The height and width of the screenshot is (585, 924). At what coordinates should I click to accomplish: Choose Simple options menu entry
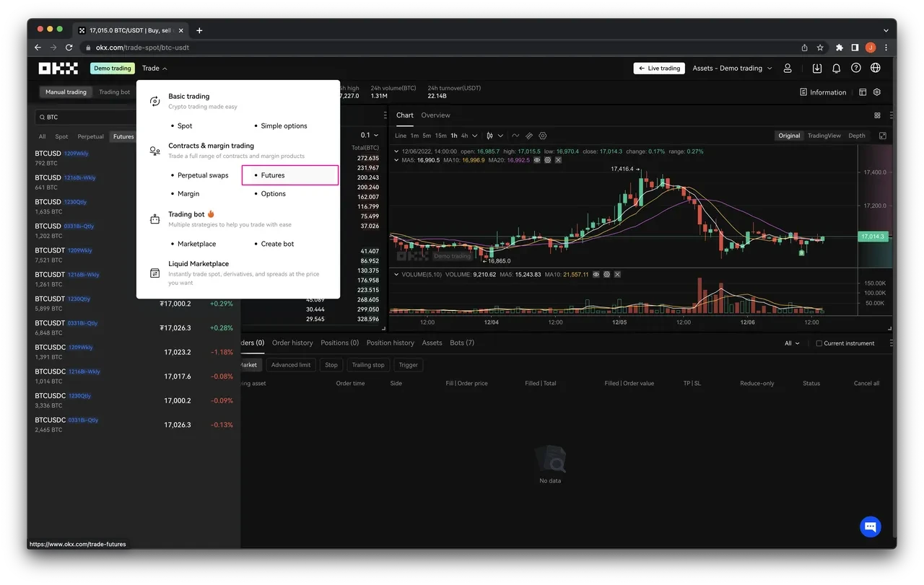[x=284, y=126]
